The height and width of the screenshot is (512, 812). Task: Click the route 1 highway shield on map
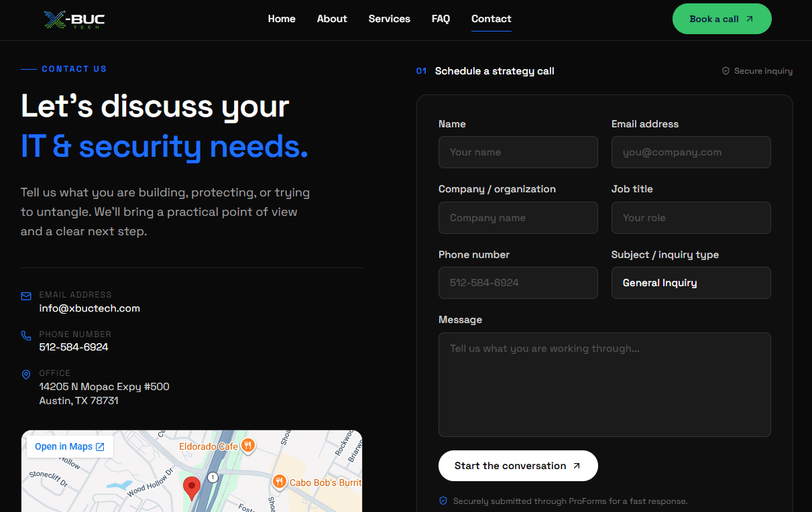[213, 477]
